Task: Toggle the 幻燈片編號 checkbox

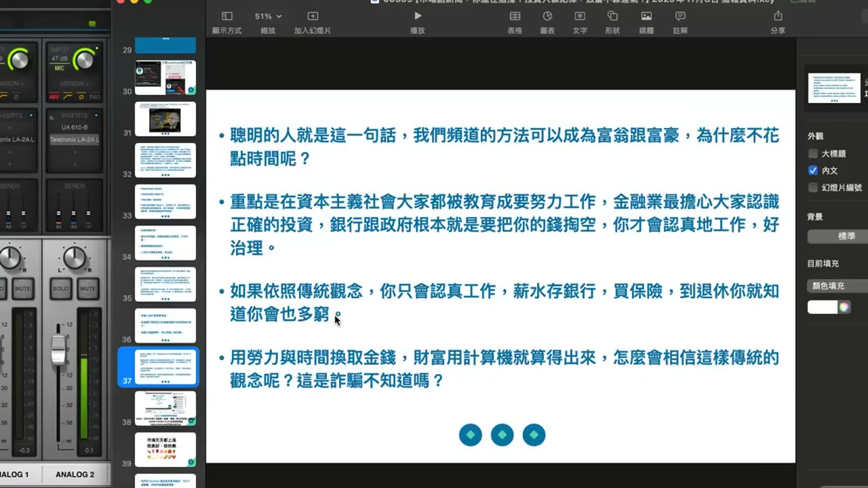Action: 813,188
